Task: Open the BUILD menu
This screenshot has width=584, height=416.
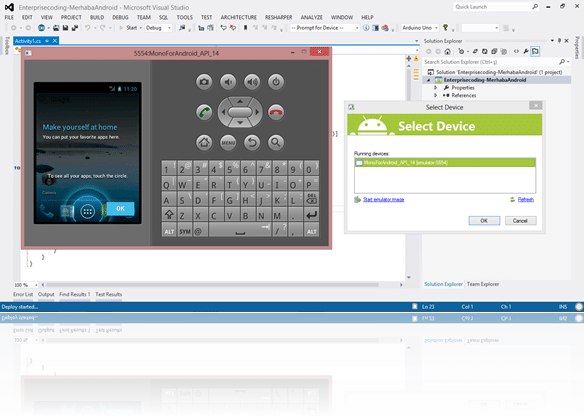Action: 97,18
